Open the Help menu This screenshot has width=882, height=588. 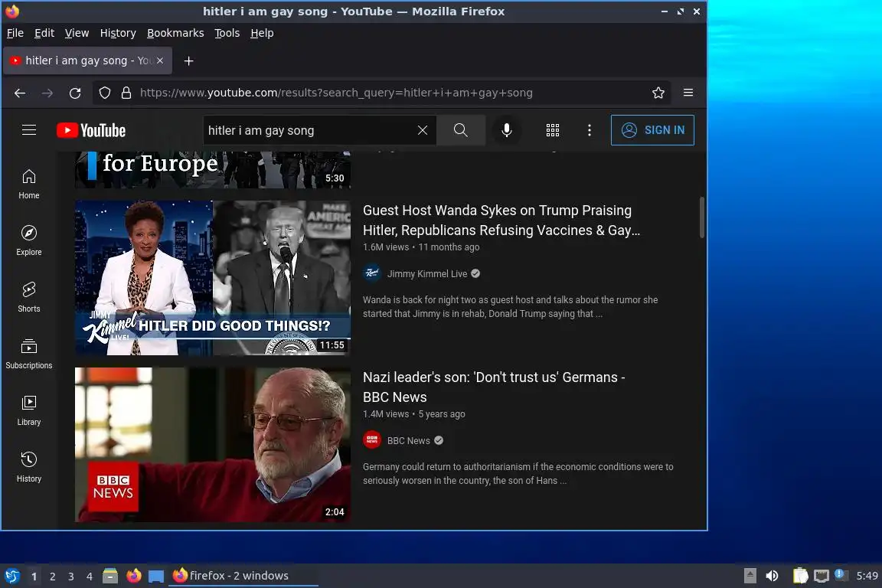click(x=262, y=33)
